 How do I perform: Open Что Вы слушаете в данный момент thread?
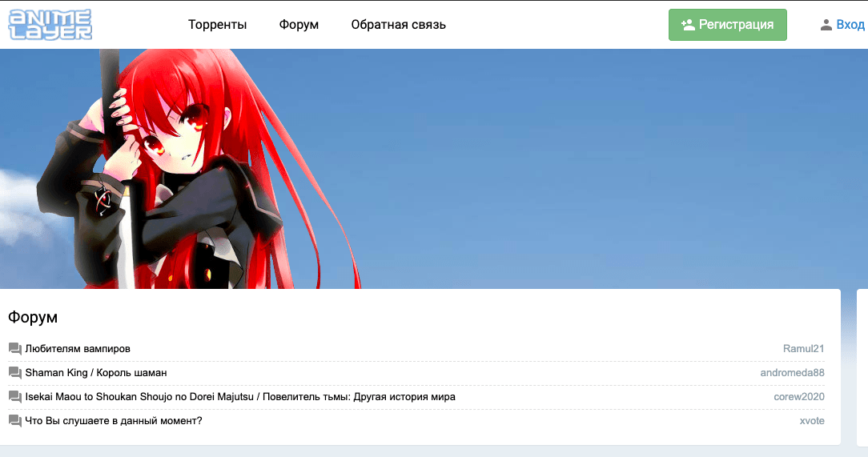114,421
